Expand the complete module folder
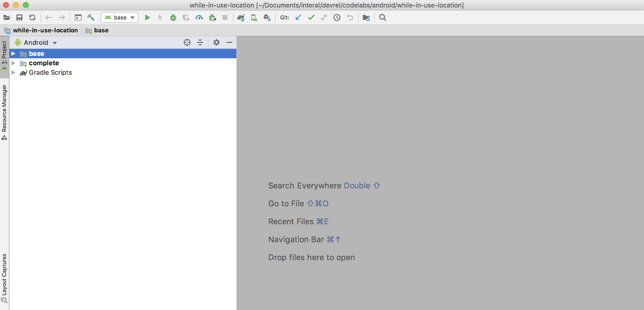The image size is (644, 310). coord(13,63)
